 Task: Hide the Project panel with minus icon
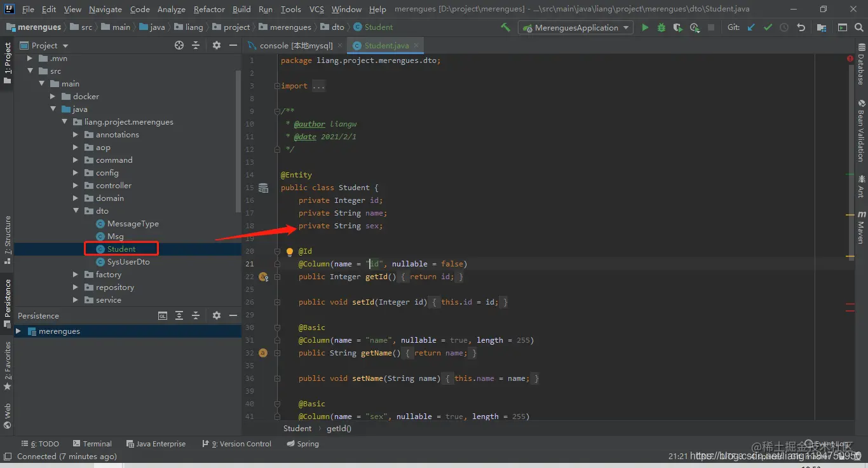coord(233,45)
